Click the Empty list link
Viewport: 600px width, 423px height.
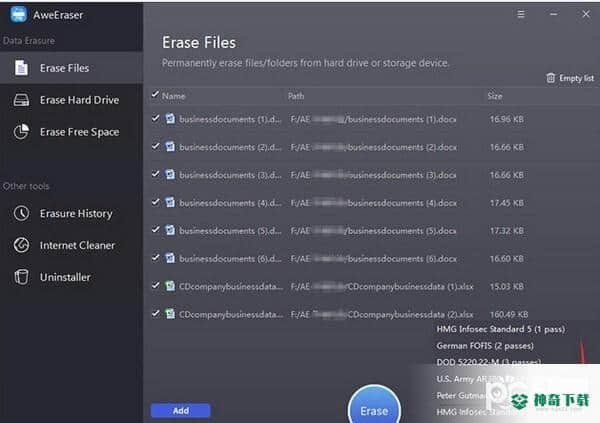pos(576,78)
